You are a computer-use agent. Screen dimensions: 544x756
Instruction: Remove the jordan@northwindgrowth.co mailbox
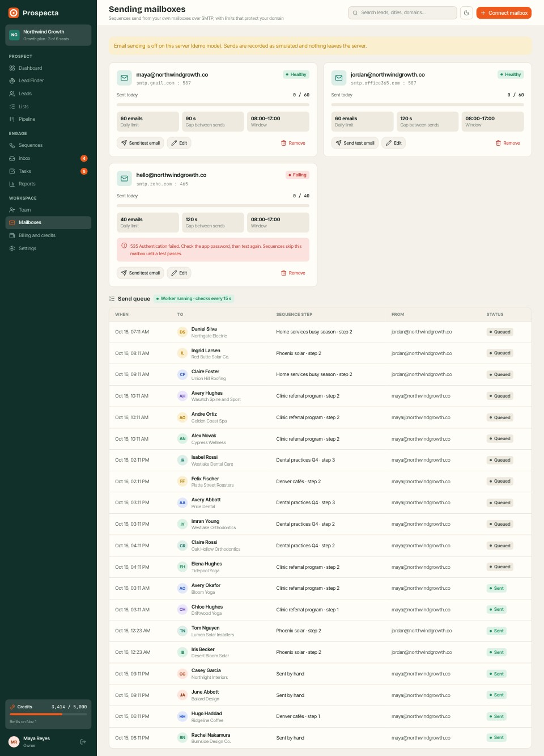point(508,143)
